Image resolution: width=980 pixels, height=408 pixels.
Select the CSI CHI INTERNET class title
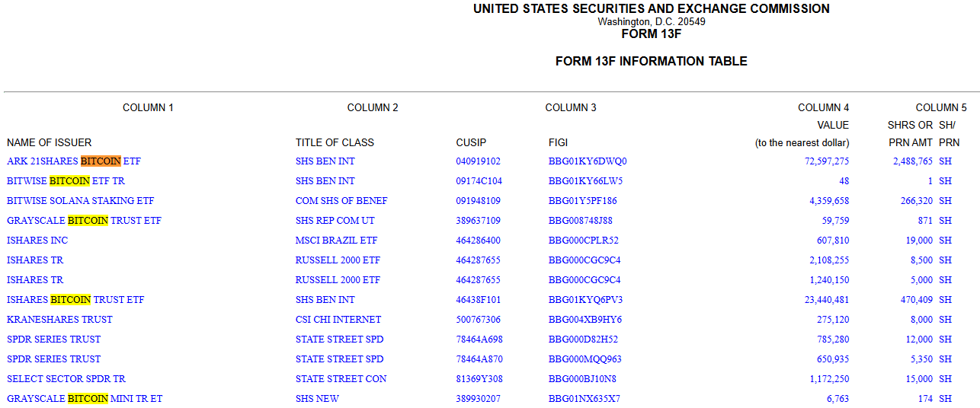338,320
